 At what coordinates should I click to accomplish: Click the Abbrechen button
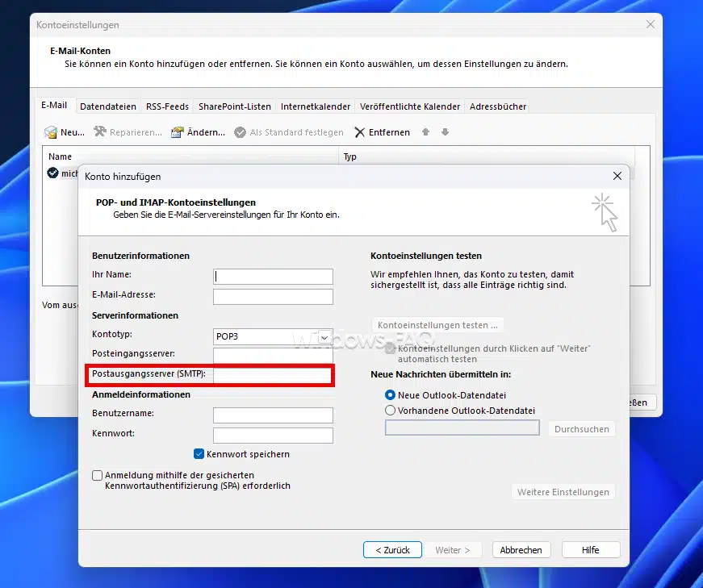pos(521,550)
